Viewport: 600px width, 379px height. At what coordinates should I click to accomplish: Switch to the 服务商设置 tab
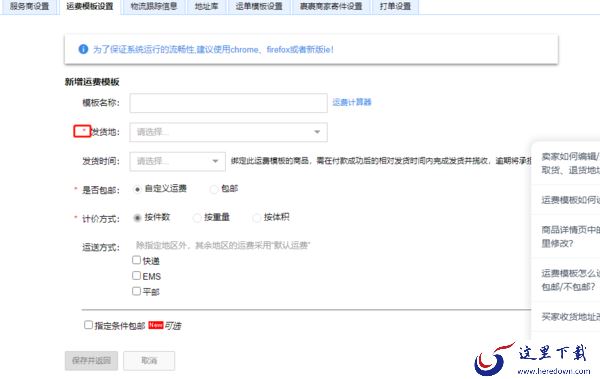click(x=29, y=7)
